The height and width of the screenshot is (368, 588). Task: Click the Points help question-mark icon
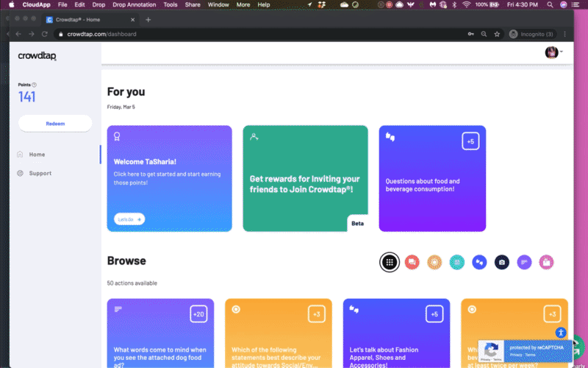[x=34, y=85]
